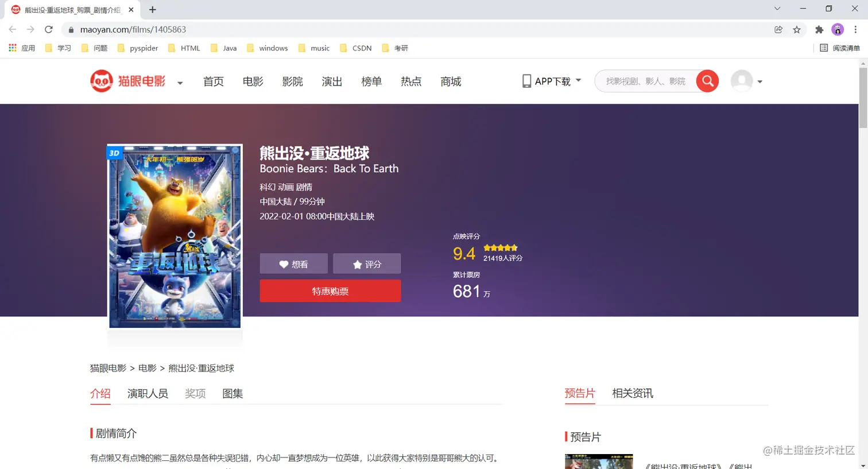The height and width of the screenshot is (469, 868).
Task: Expand the city dropdown next to 猫眼电影 logo
Action: tap(180, 83)
